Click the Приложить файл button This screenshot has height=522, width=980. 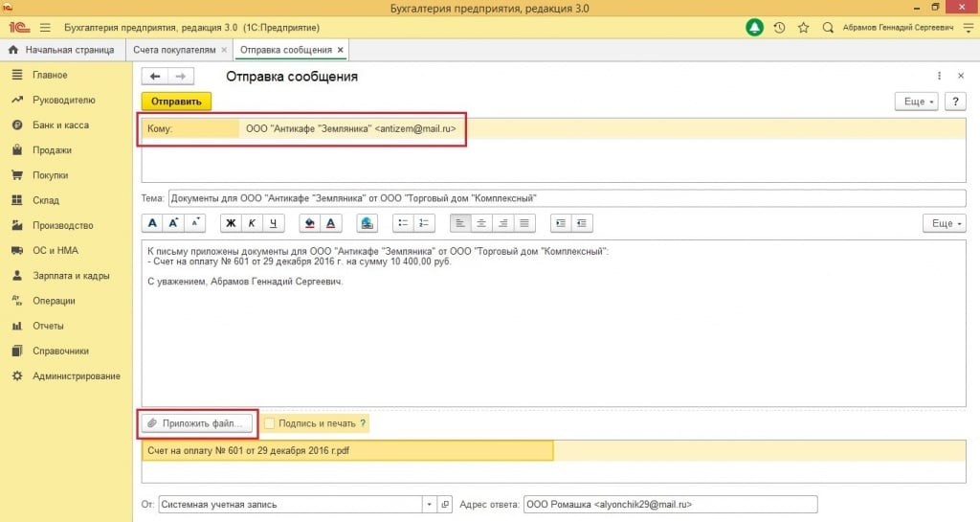click(199, 422)
